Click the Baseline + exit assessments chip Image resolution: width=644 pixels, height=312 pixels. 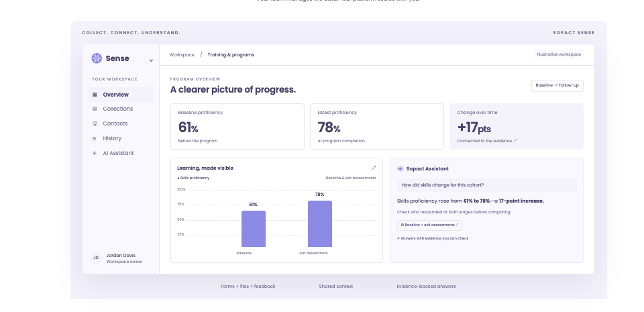pos(429,225)
